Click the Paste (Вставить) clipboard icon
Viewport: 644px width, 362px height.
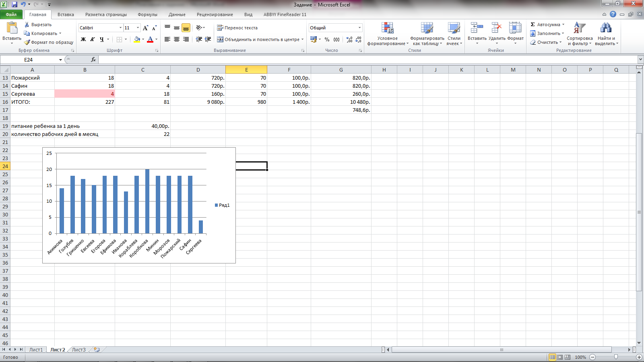(12, 28)
